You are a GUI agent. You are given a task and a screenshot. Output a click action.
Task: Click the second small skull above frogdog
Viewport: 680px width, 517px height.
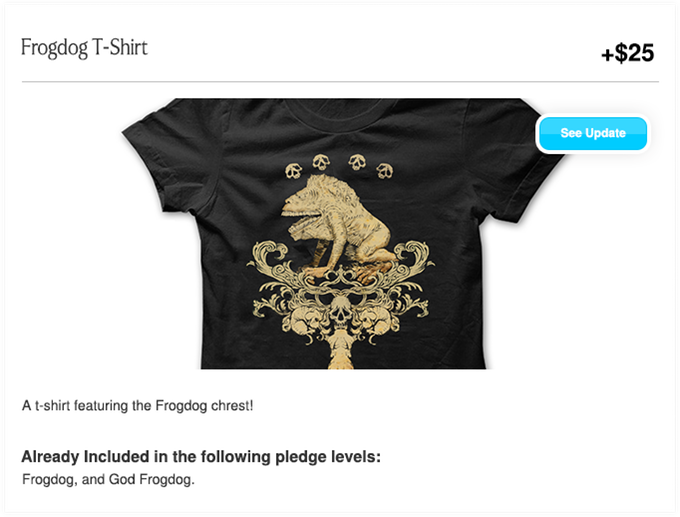(x=321, y=162)
